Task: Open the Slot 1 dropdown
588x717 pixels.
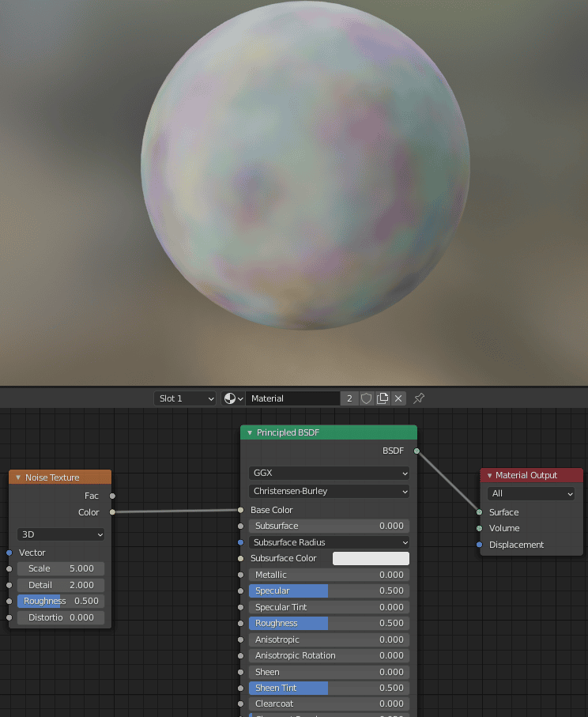Action: coord(185,398)
